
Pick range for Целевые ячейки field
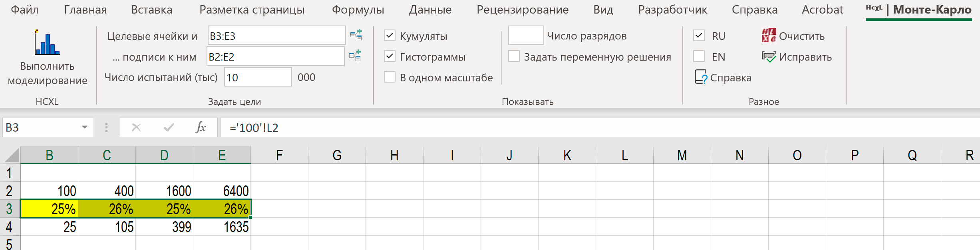click(x=356, y=35)
